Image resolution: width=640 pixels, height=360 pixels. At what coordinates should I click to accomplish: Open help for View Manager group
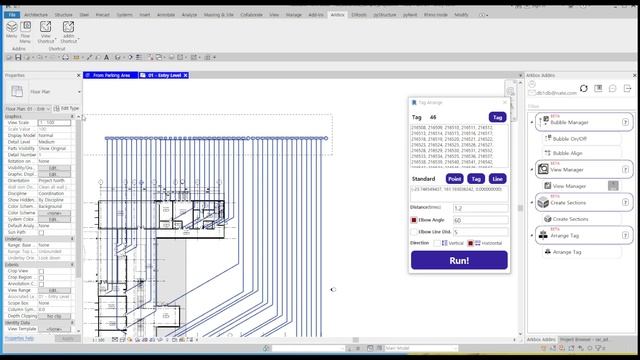[625, 170]
